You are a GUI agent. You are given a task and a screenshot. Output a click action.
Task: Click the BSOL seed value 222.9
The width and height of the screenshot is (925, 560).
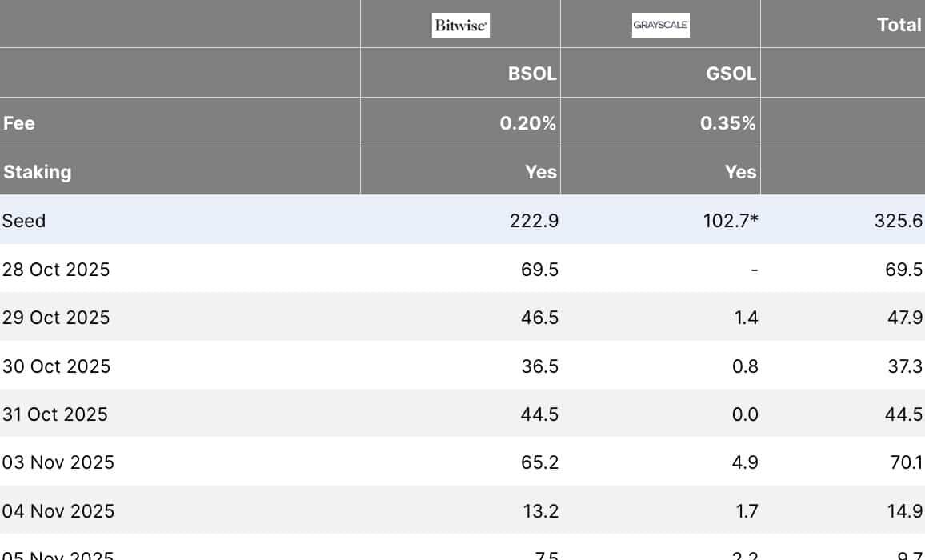[534, 221]
